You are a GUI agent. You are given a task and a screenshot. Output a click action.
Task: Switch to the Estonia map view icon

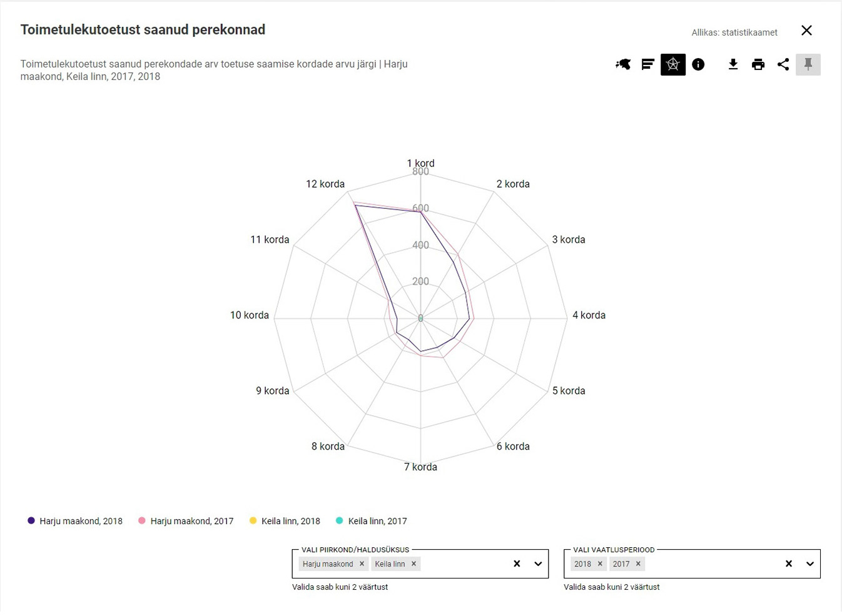(x=623, y=64)
